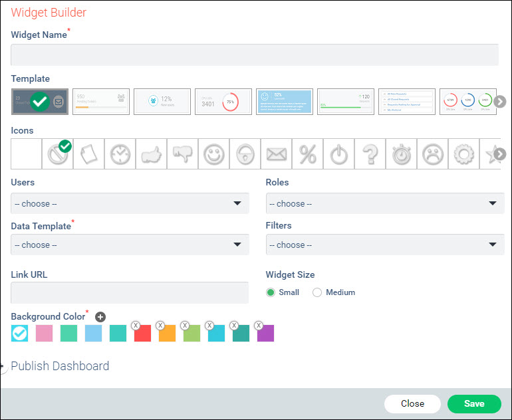Open the Filters dropdown
Image resolution: width=512 pixels, height=420 pixels.
tap(385, 245)
